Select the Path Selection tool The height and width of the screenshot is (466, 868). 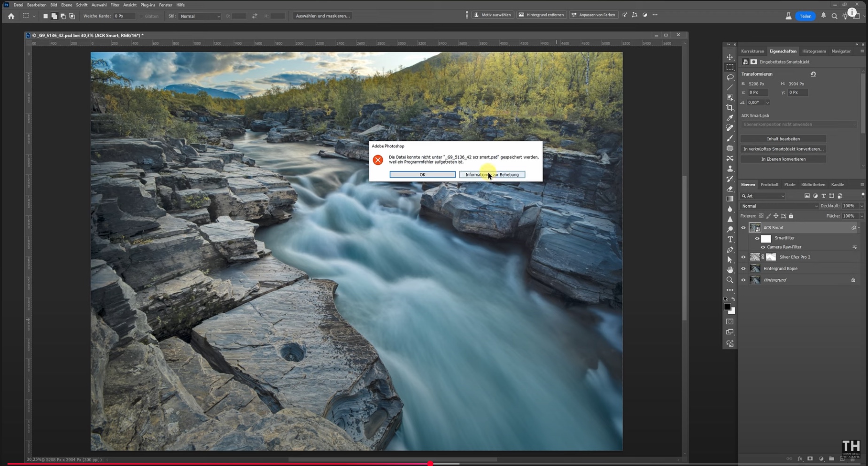tap(730, 260)
